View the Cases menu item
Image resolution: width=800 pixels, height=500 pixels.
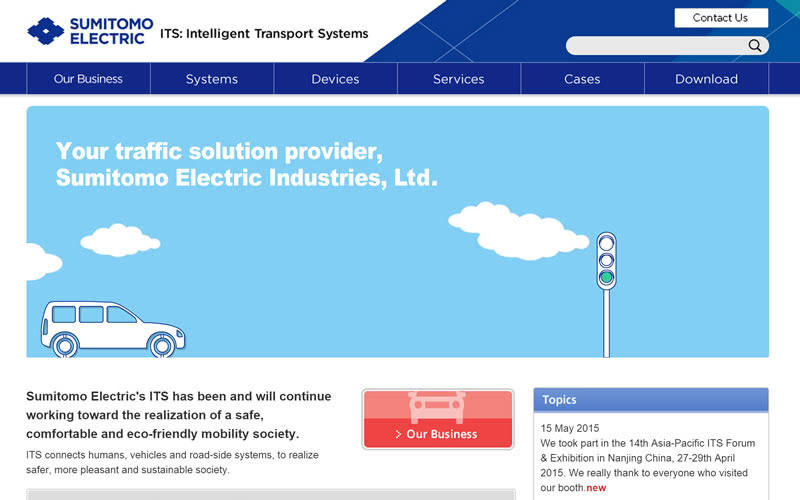click(x=582, y=79)
